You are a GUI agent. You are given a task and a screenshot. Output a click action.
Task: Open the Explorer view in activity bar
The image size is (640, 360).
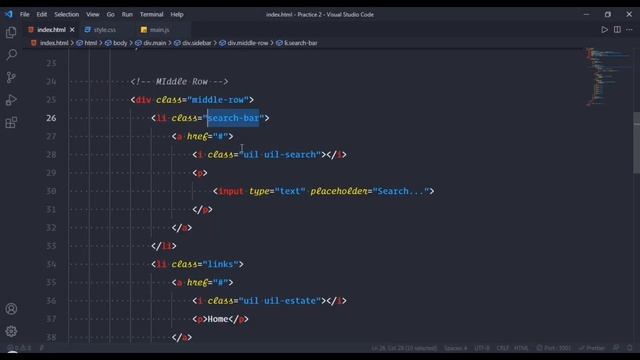coord(11,33)
